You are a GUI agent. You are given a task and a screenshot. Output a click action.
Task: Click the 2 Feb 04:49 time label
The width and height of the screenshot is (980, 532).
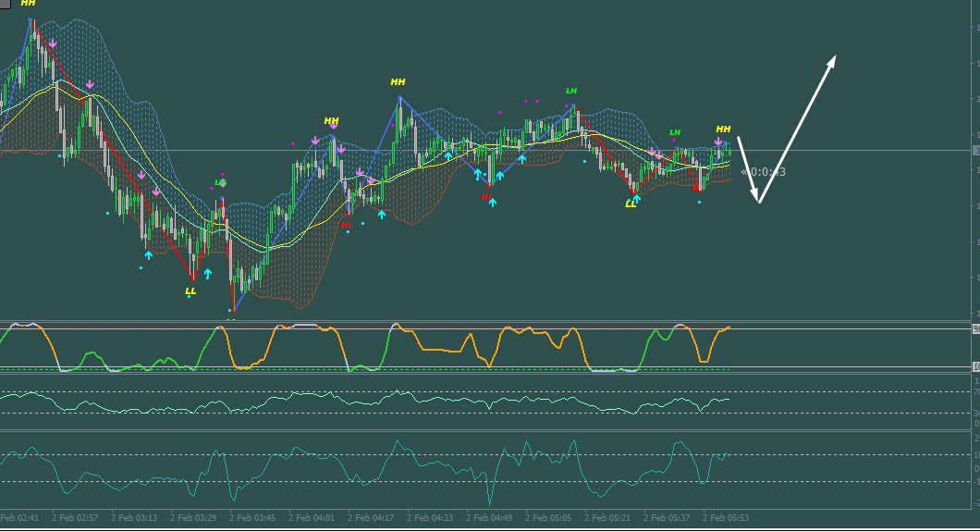point(489,517)
